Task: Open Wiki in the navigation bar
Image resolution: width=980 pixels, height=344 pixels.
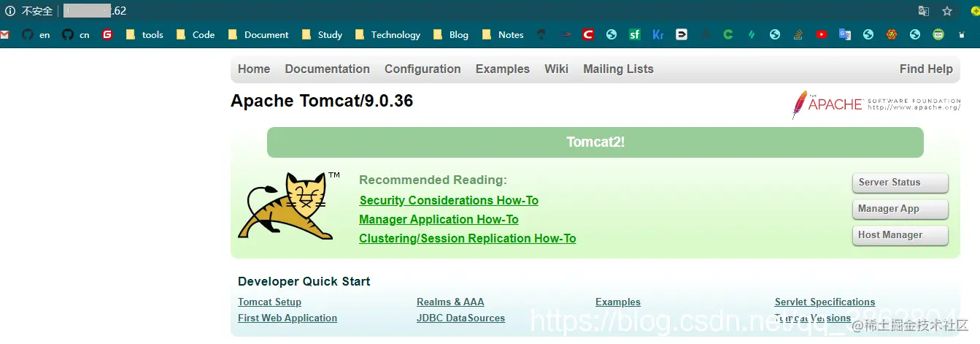Action: pyautogui.click(x=556, y=69)
